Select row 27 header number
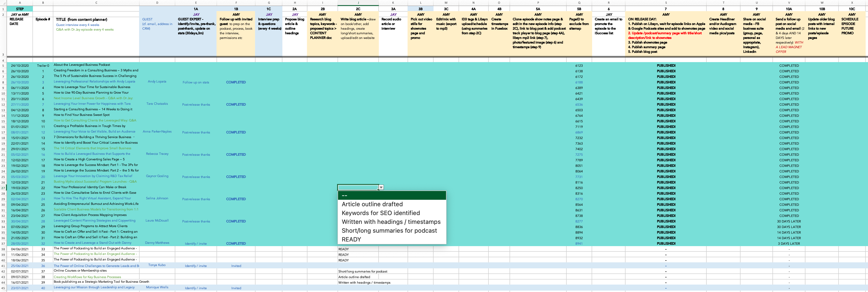Image resolution: width=868 pixels, height=292 pixels. pos(3,188)
